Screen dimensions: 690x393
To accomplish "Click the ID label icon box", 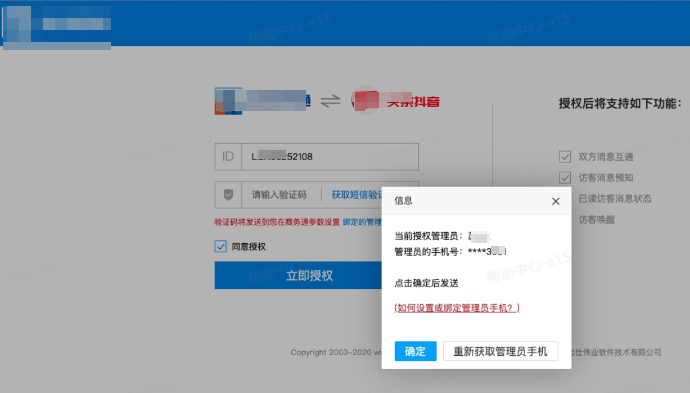I will [228, 157].
